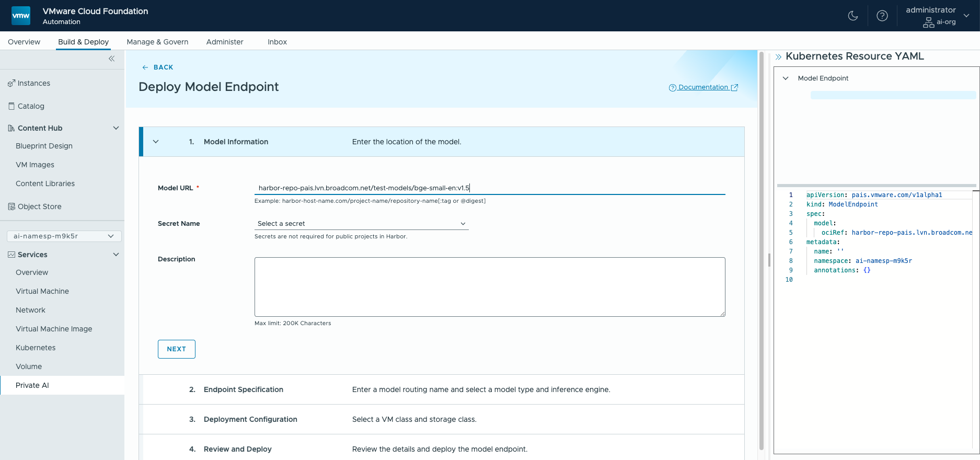
Task: Select Private AI service
Action: (62, 385)
